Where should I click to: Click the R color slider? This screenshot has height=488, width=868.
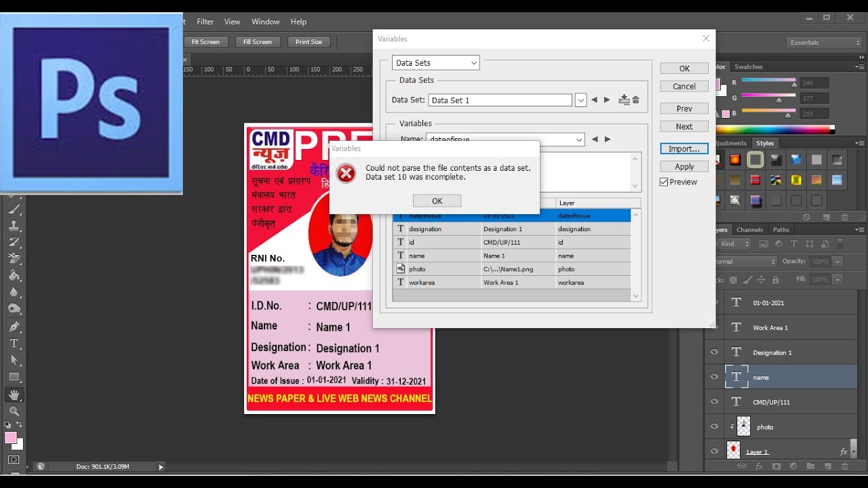coord(769,81)
